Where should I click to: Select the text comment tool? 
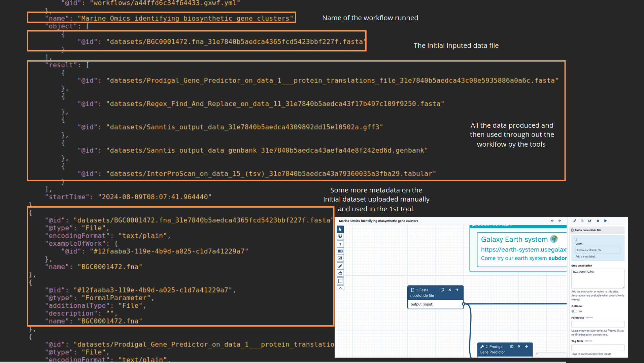coord(340,244)
